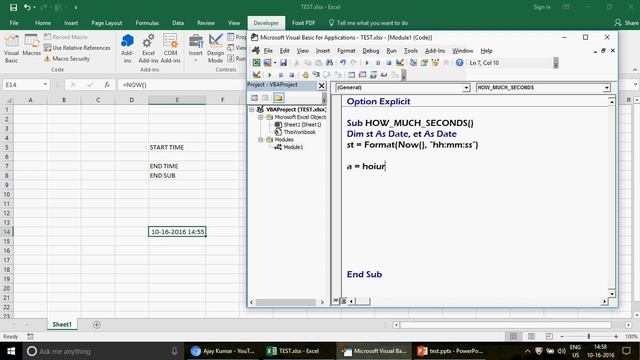Switch Excel to Page Layout view in status bar
Image resolution: width=640 pixels, height=360 pixels.
[531, 336]
